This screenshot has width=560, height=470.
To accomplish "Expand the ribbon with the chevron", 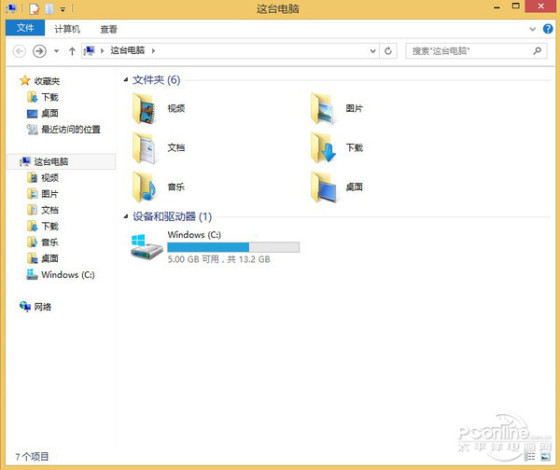I will pyautogui.click(x=532, y=29).
